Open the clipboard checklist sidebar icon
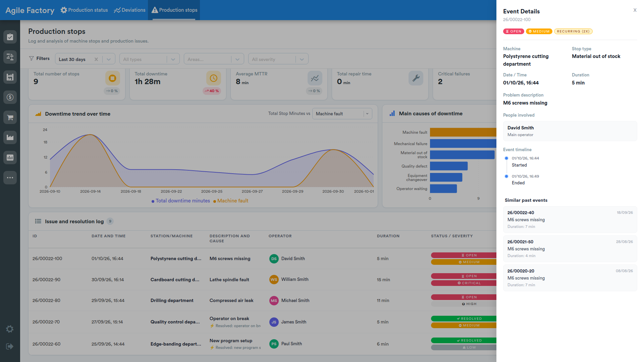The image size is (644, 362). 10,37
